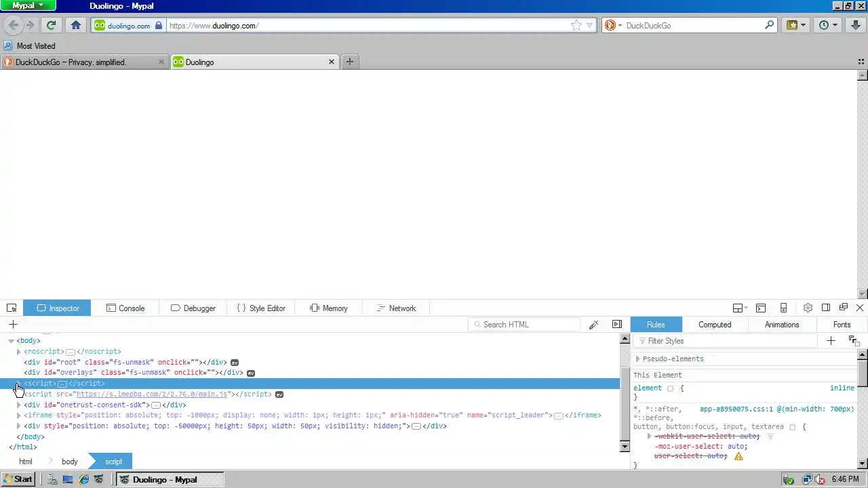
Task: Open the bookmarks menu toolbar icon
Action: [796, 25]
